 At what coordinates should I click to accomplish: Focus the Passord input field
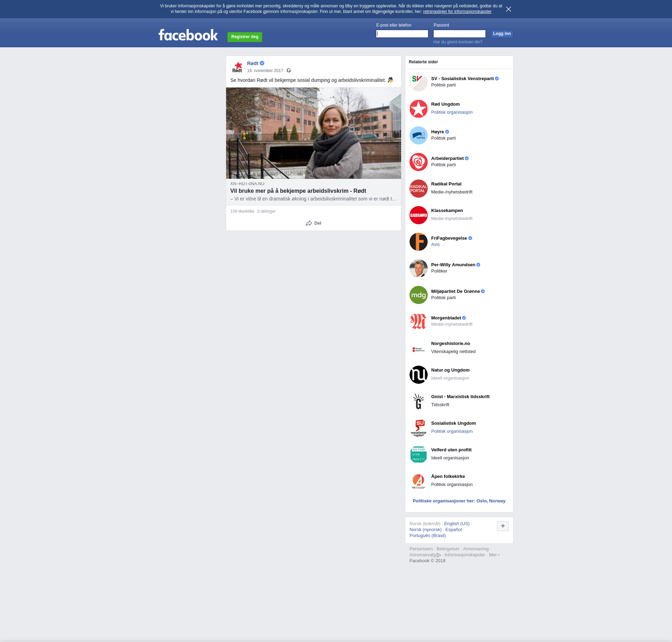460,34
